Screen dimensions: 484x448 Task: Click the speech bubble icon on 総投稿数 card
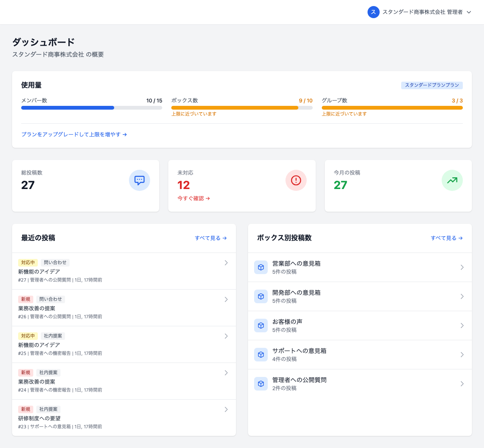[x=140, y=180]
